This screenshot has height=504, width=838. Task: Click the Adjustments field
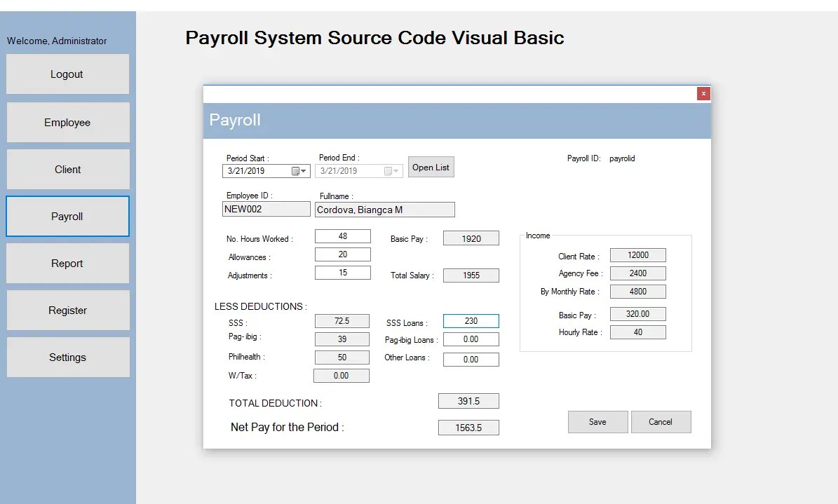342,273
